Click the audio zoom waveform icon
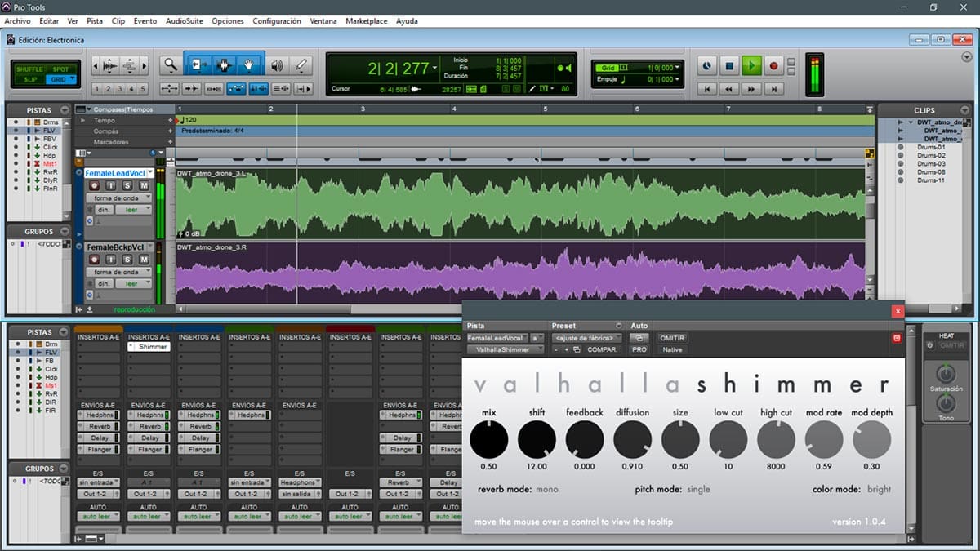 coord(108,65)
